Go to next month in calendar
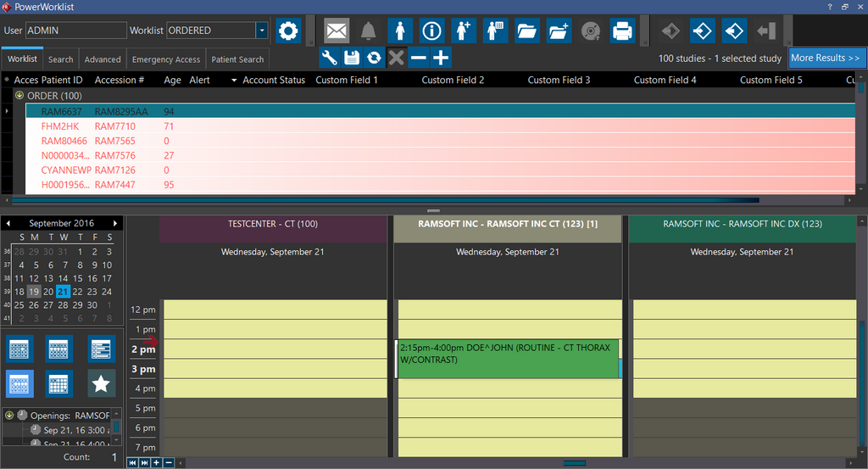 115,223
